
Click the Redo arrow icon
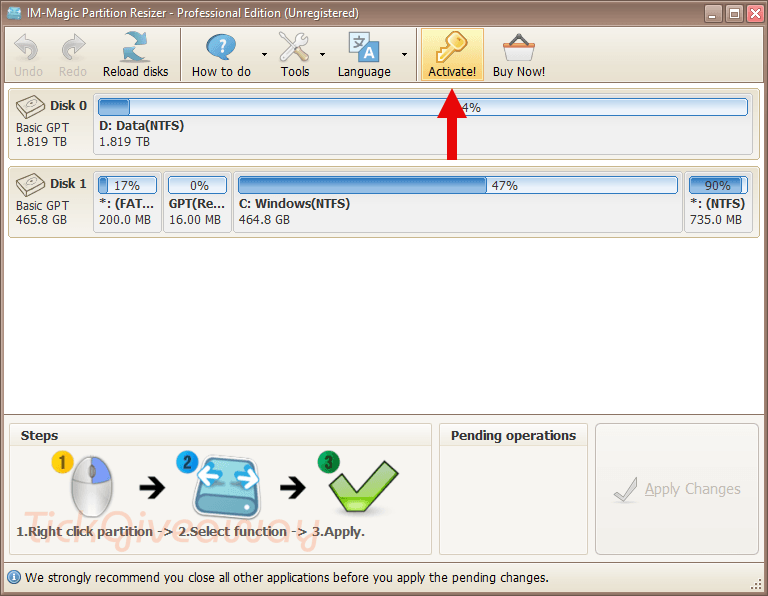73,48
